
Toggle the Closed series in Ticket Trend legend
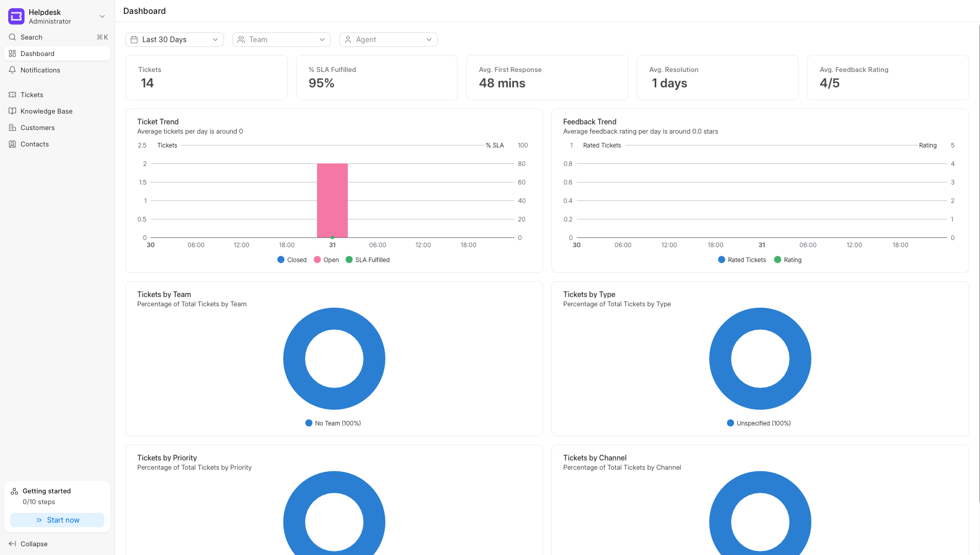pyautogui.click(x=292, y=260)
